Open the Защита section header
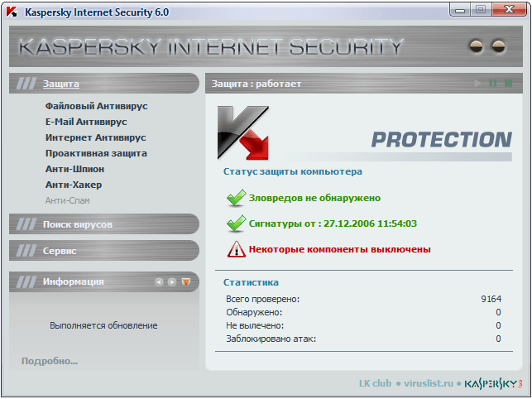The width and height of the screenshot is (532, 399). click(61, 84)
